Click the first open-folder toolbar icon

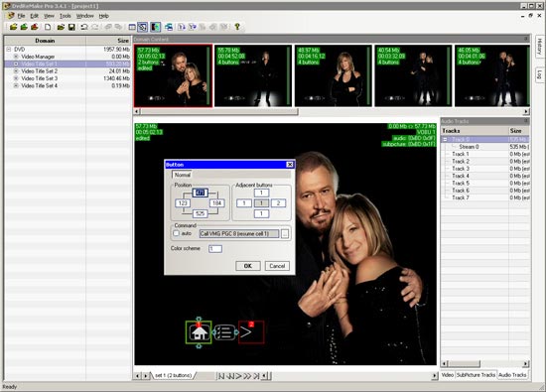[13, 27]
